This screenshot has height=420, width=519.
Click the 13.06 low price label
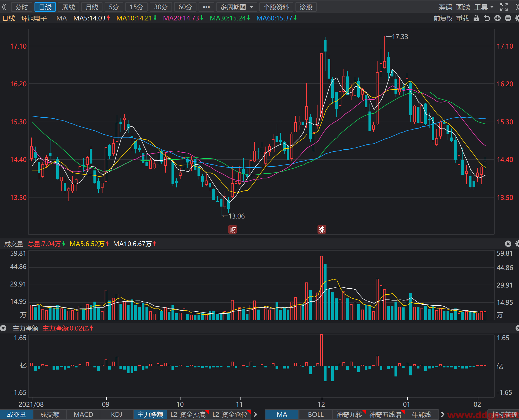coord(234,216)
